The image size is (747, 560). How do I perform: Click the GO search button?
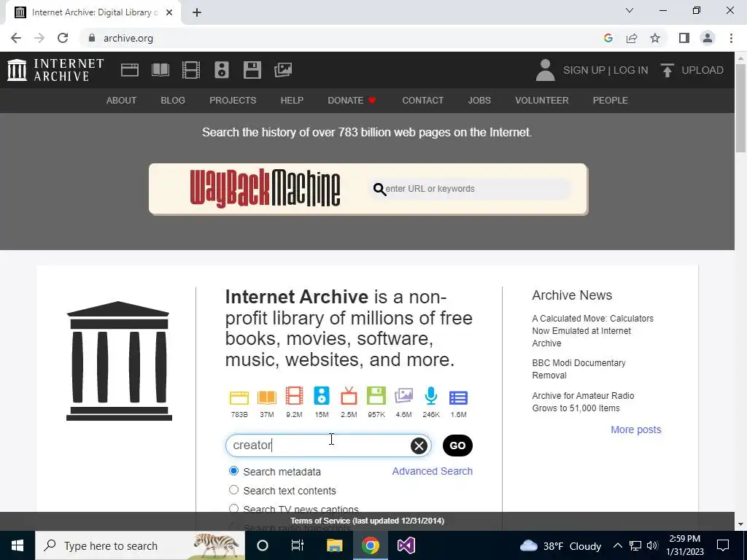[x=457, y=446]
